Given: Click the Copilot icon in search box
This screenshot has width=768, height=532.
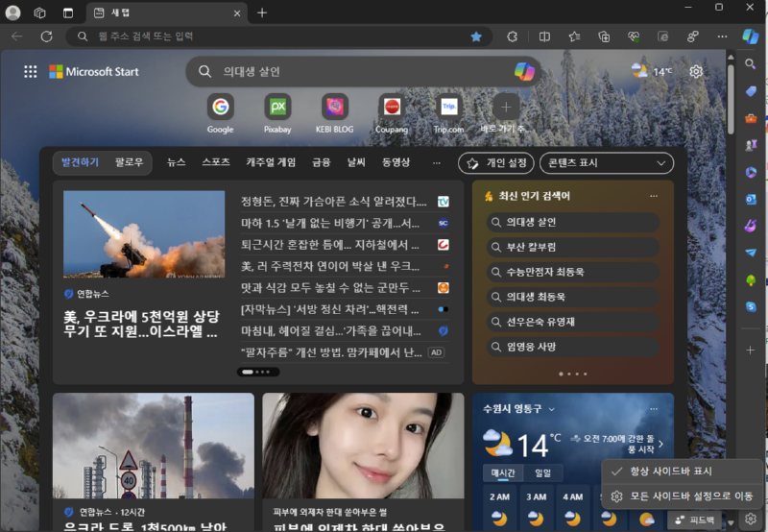Looking at the screenshot, I should (x=524, y=71).
